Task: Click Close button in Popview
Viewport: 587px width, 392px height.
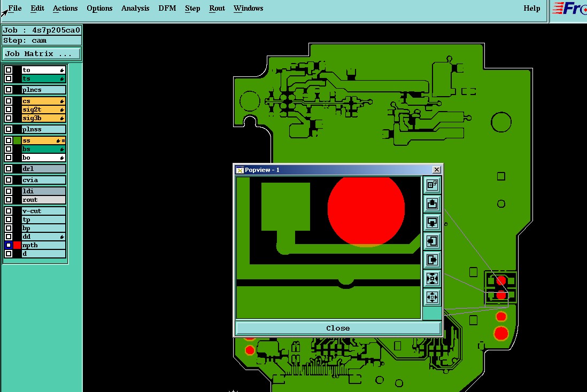Action: [338, 328]
